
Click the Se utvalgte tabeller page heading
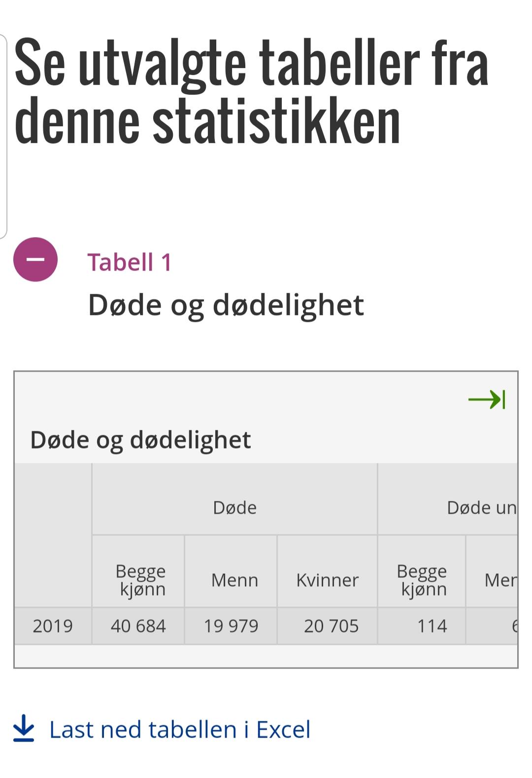pos(251,91)
